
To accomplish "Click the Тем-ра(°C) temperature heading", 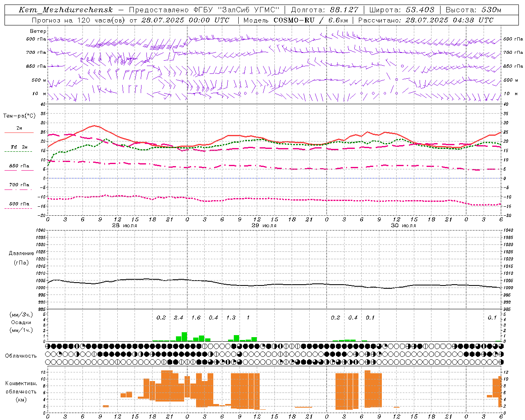I will tap(19, 116).
